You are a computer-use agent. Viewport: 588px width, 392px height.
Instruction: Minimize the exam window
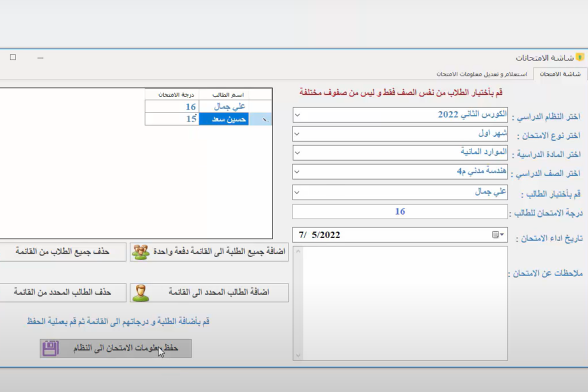click(x=41, y=58)
